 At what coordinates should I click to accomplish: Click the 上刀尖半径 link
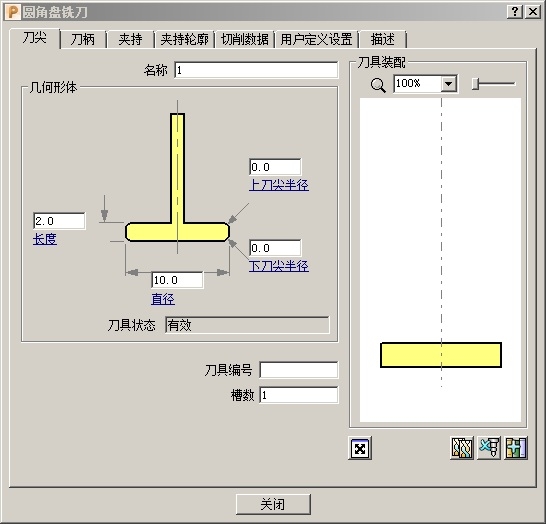pos(279,185)
